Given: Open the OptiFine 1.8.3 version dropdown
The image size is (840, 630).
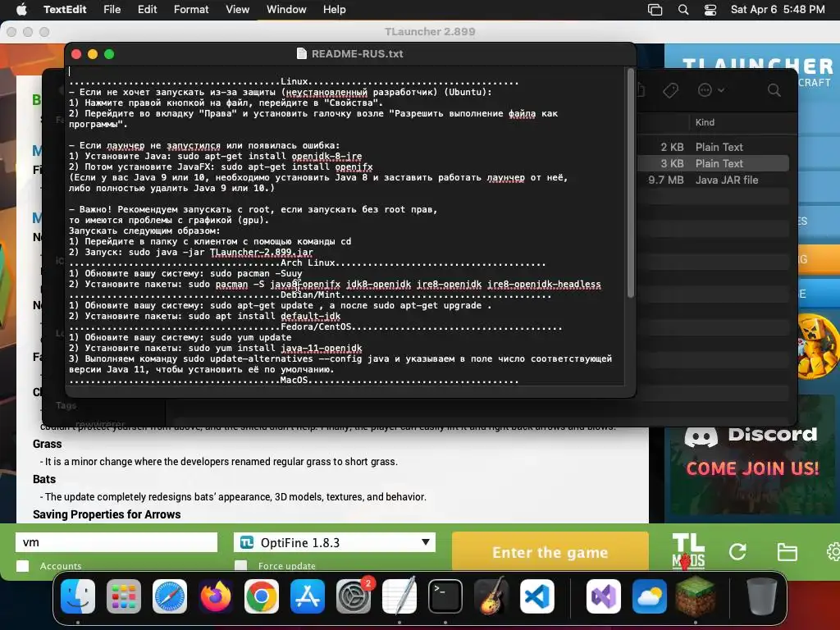Looking at the screenshot, I should (x=335, y=542).
